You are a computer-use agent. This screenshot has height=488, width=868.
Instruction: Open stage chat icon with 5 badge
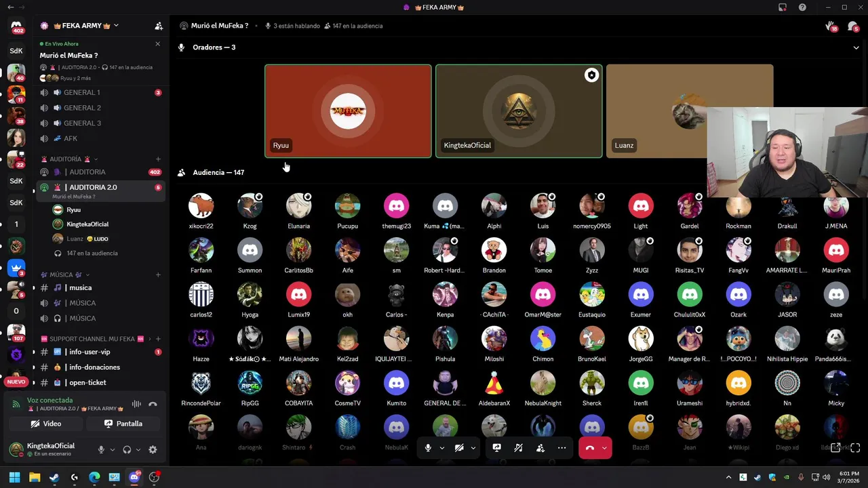(852, 26)
